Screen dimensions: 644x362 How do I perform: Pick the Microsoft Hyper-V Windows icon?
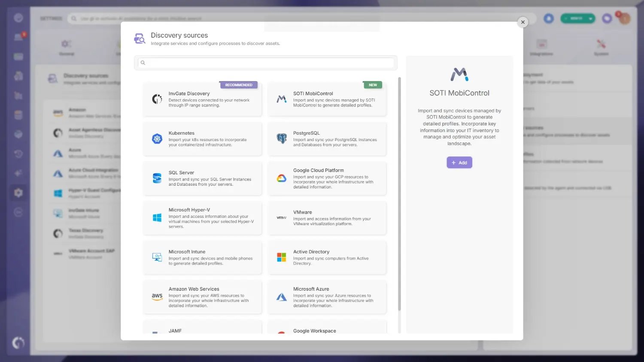click(157, 218)
